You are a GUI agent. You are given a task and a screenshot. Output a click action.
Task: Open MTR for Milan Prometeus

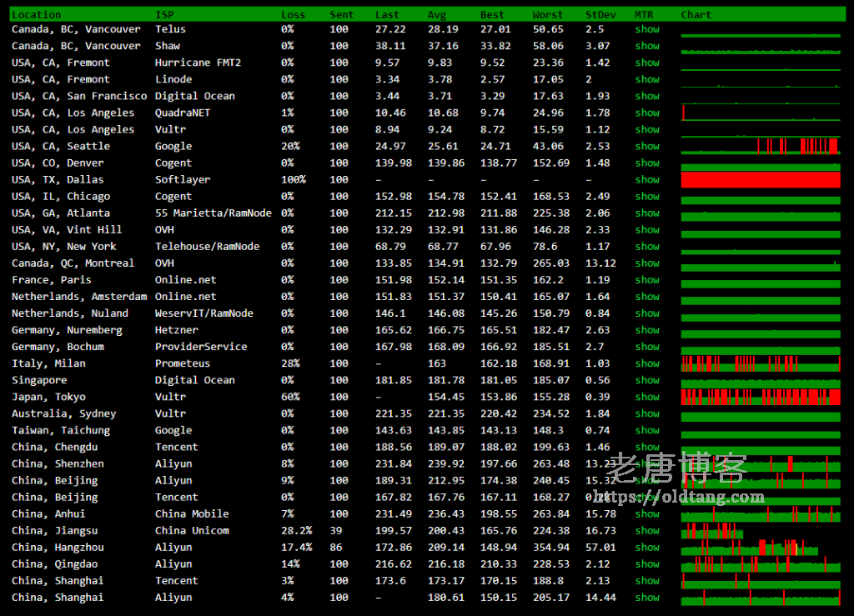(647, 363)
